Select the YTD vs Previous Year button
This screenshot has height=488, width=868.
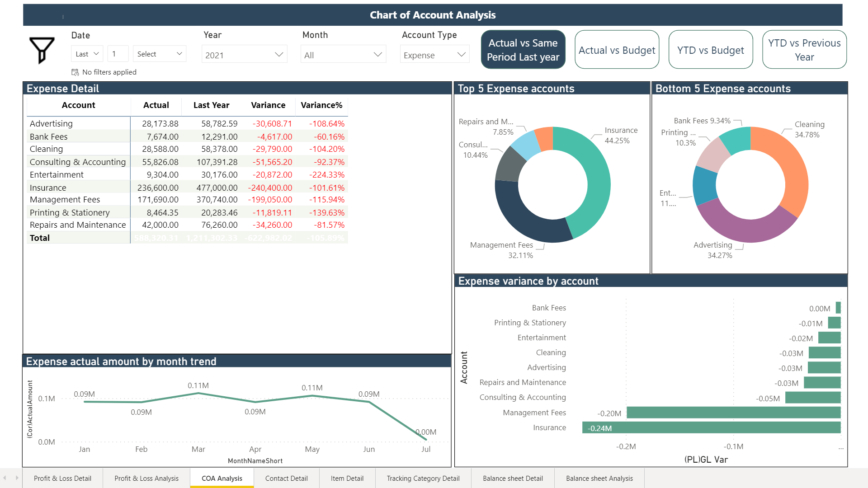pos(804,50)
